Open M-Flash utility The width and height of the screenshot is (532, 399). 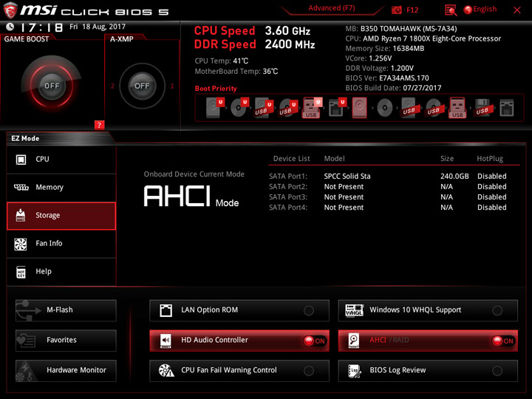66,310
